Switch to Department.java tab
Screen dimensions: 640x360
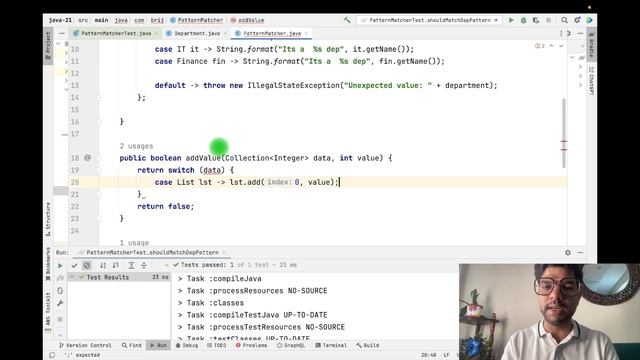197,33
